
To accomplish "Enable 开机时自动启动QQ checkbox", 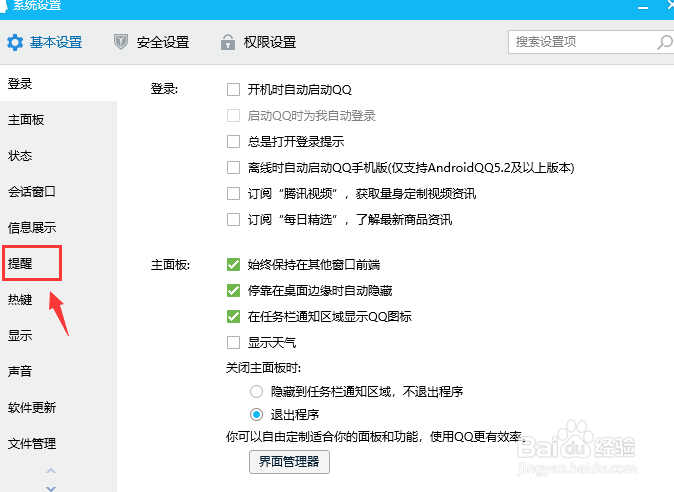I will (233, 89).
